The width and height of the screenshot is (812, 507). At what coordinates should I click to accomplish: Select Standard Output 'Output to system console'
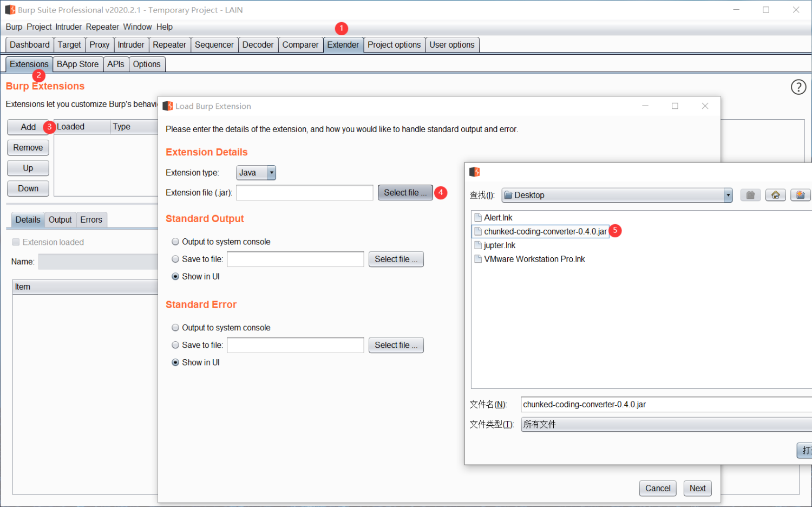175,242
